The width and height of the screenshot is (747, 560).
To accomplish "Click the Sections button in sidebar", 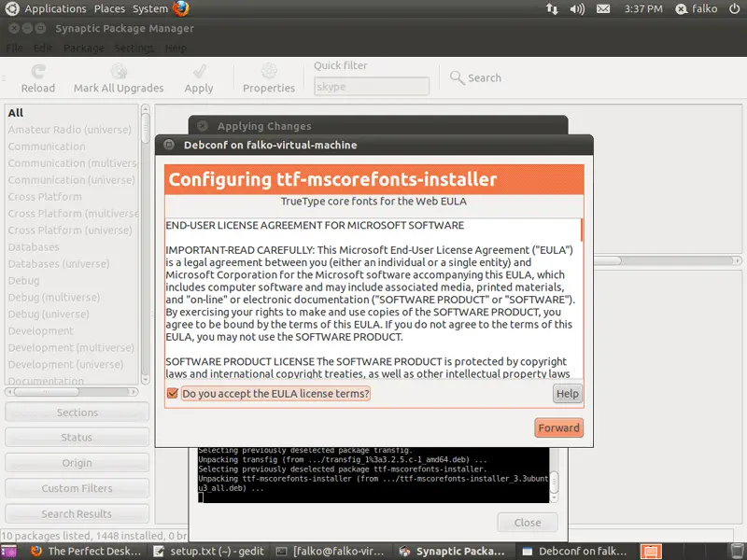I will pyautogui.click(x=78, y=413).
